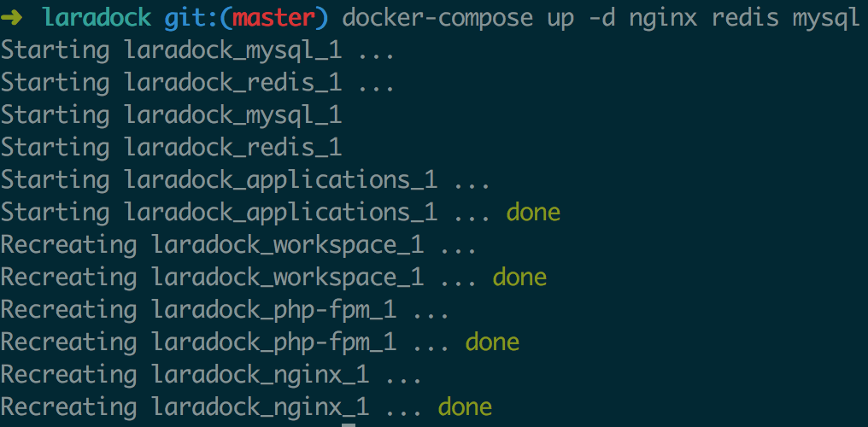Click the blue git: label in prompt

point(191,20)
